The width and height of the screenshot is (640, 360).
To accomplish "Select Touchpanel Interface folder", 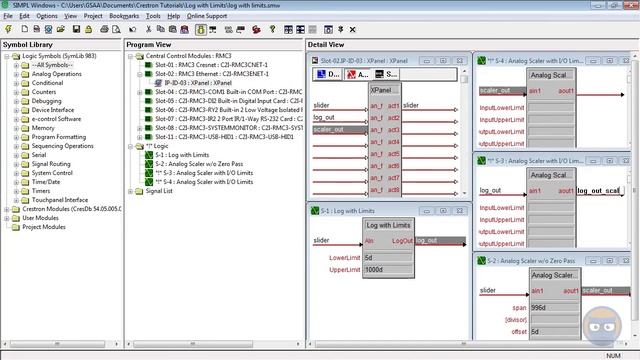I will point(60,200).
